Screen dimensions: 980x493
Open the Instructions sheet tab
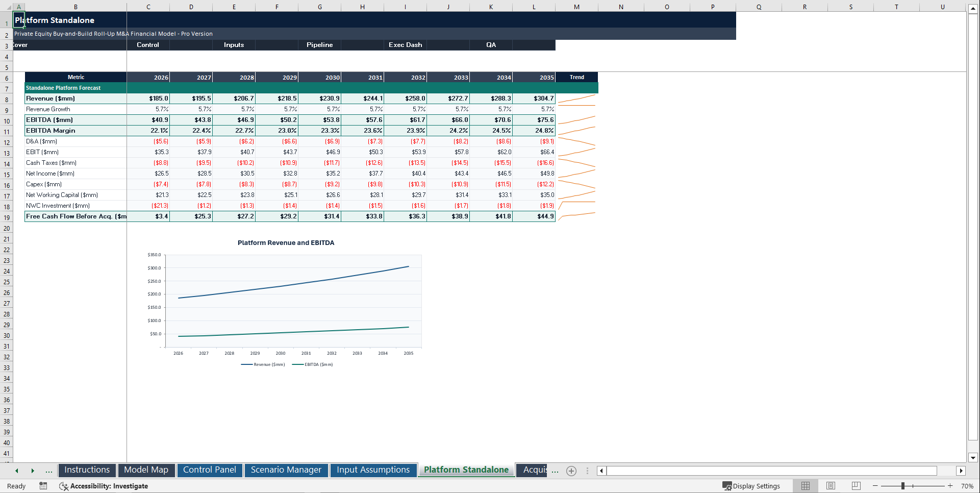[x=87, y=470]
